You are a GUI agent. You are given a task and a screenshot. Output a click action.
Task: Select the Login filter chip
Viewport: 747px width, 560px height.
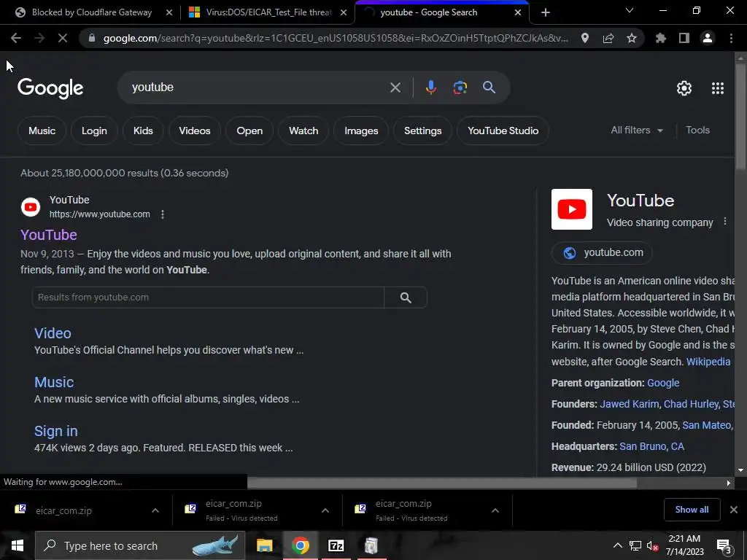(94, 131)
